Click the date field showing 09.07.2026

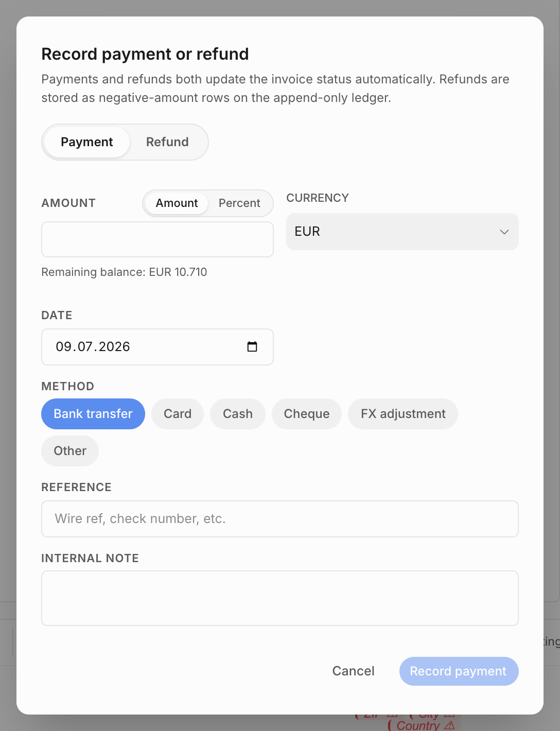157,347
